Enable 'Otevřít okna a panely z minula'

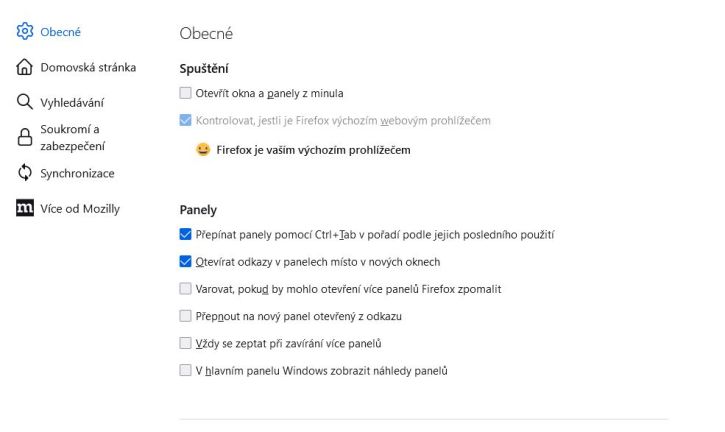[x=185, y=93]
